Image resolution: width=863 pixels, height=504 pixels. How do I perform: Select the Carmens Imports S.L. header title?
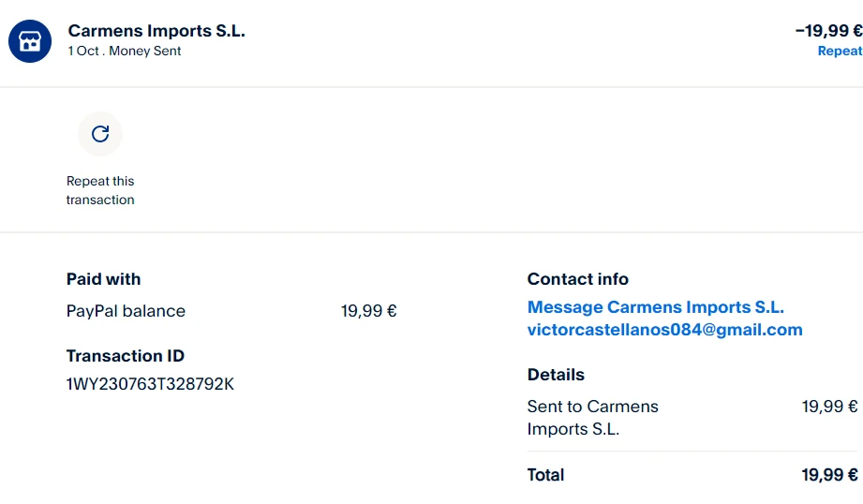[x=156, y=31]
